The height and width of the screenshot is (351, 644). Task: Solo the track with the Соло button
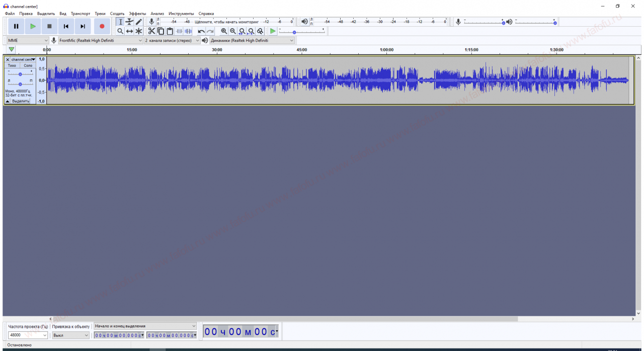tap(28, 65)
